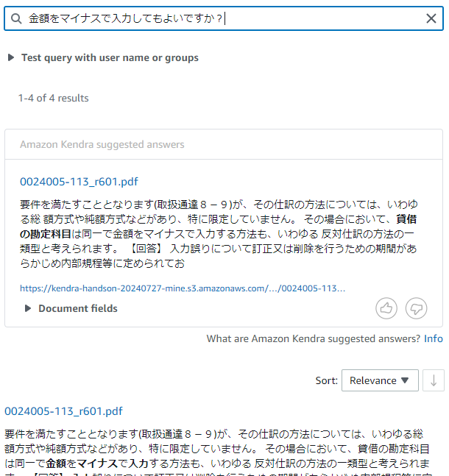Click 'What are Amazon Kendra suggested answers?' text
Viewport: 449px width, 476px height.
[314, 338]
